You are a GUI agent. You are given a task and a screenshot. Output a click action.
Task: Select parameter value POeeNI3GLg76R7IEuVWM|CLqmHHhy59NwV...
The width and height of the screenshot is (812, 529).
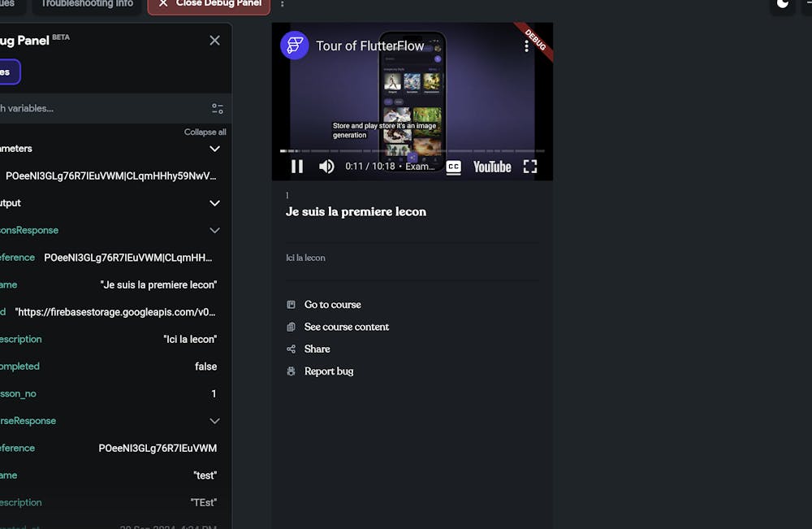[110, 176]
